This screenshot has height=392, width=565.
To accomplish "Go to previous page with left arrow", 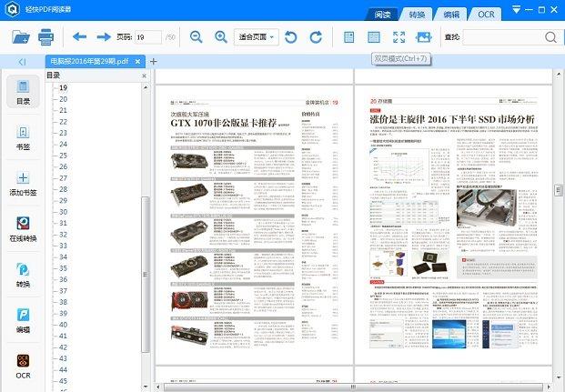I will click(x=79, y=36).
